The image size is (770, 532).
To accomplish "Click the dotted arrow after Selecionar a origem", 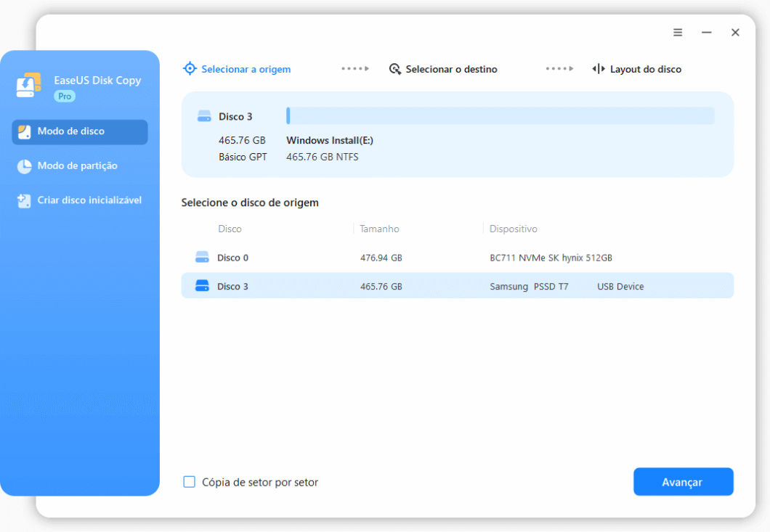I will click(x=354, y=68).
